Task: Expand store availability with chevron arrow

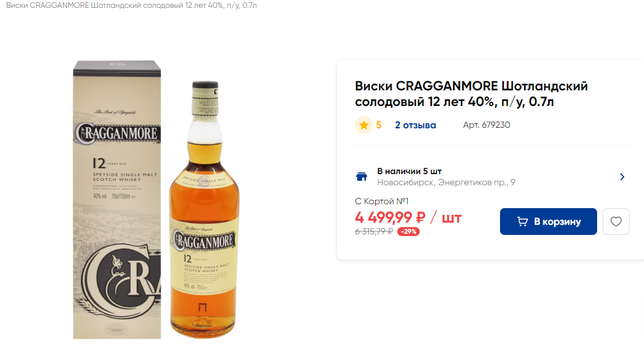Action: click(622, 176)
